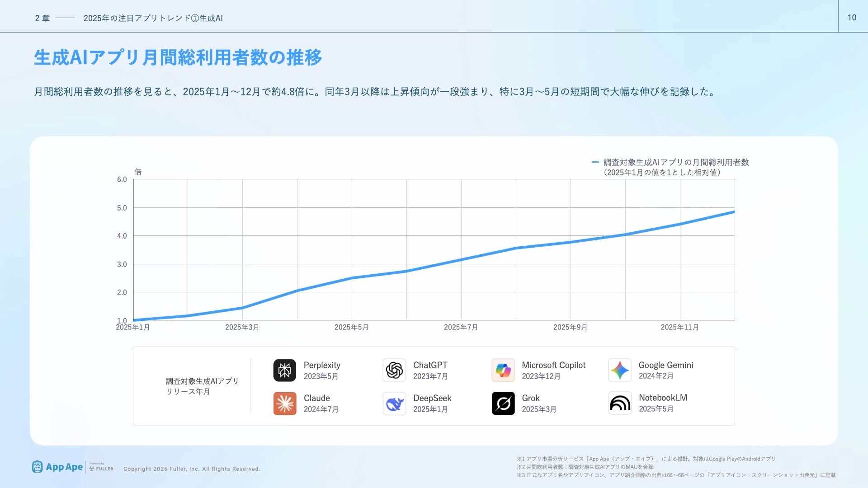Click the Google Gemini star icon

point(620,371)
